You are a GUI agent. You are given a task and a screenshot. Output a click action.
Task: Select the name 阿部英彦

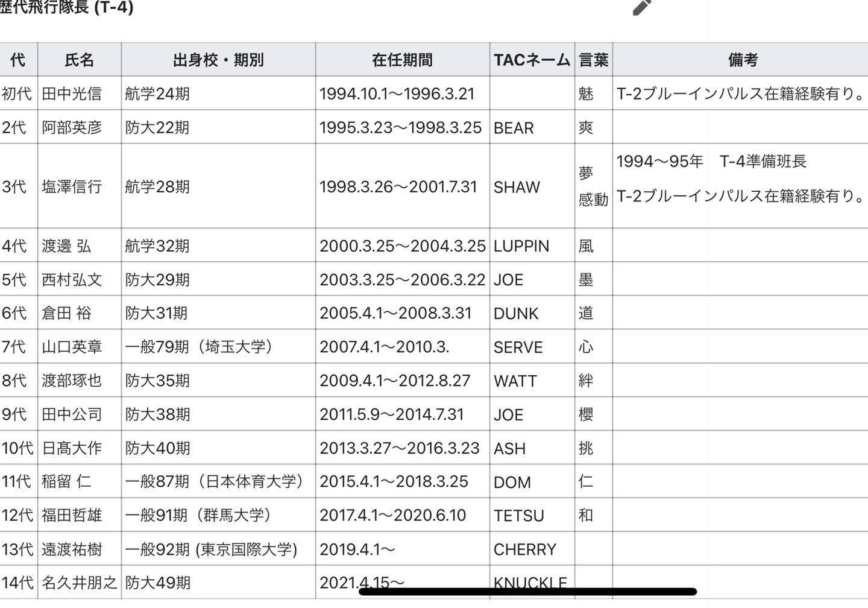pos(72,127)
